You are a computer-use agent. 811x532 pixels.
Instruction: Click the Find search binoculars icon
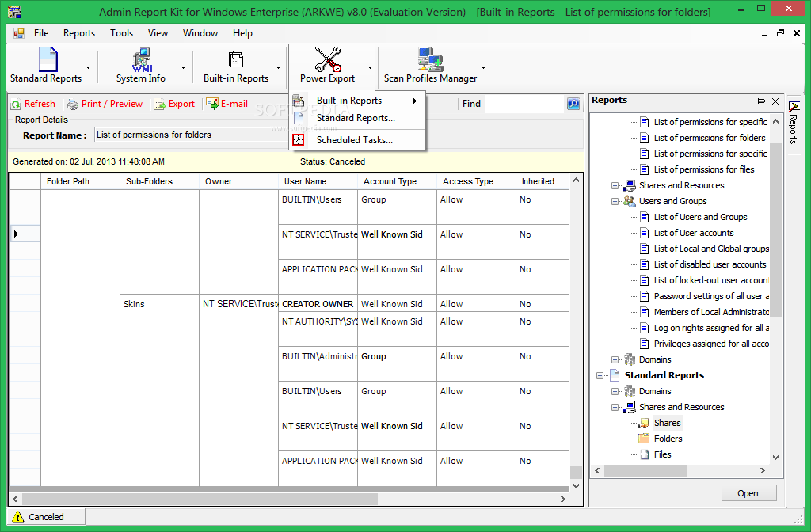point(573,104)
